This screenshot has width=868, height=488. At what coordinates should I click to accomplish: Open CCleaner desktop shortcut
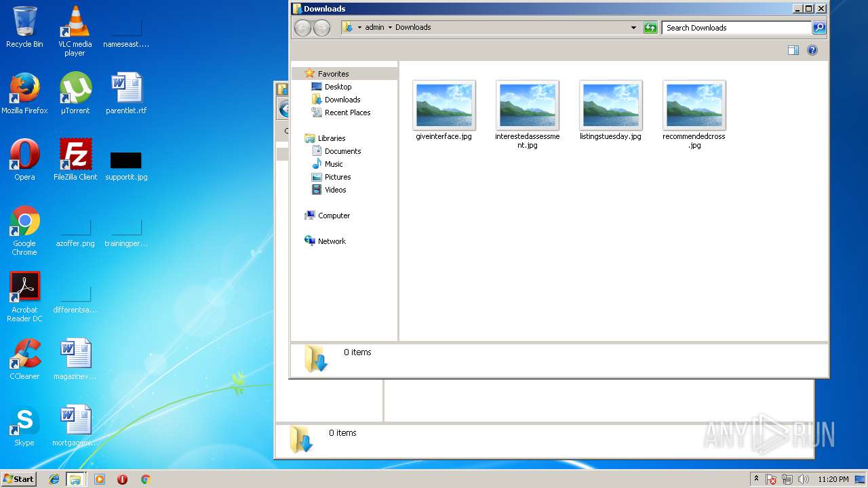click(24, 359)
